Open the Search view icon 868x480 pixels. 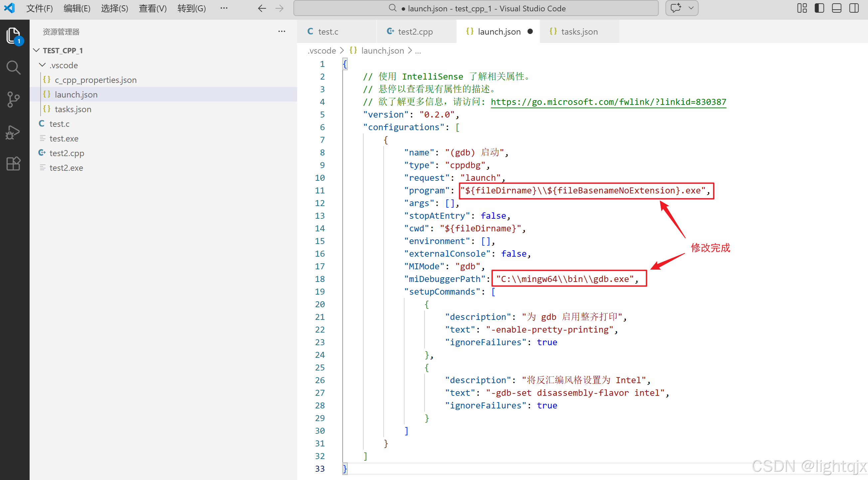14,68
